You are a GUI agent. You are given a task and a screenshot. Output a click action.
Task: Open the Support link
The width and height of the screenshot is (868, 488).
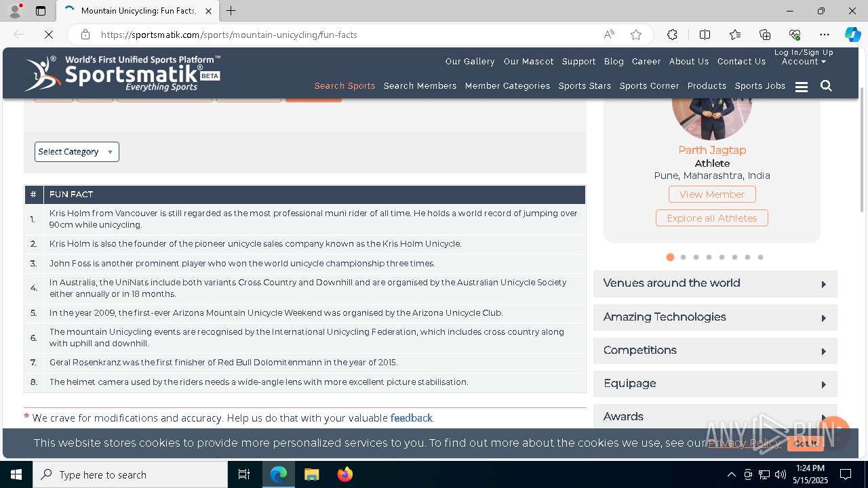tap(578, 61)
